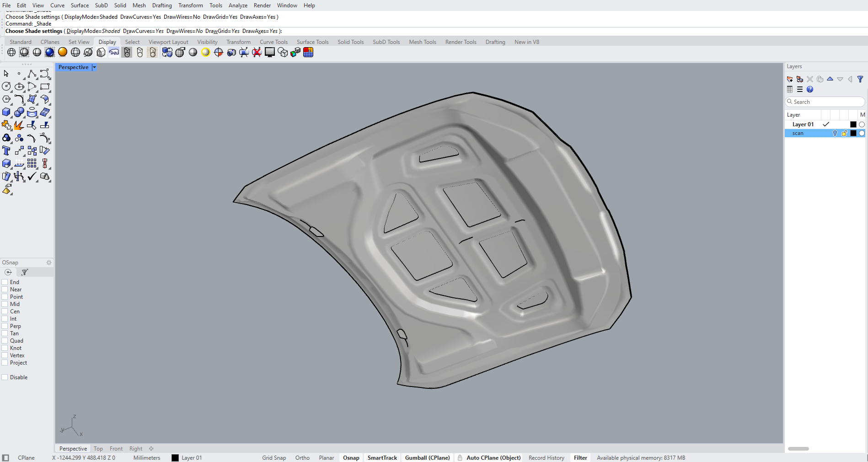Screen dimensions: 868x462
Task: Create a new layer in Layers panel
Action: tap(790, 79)
